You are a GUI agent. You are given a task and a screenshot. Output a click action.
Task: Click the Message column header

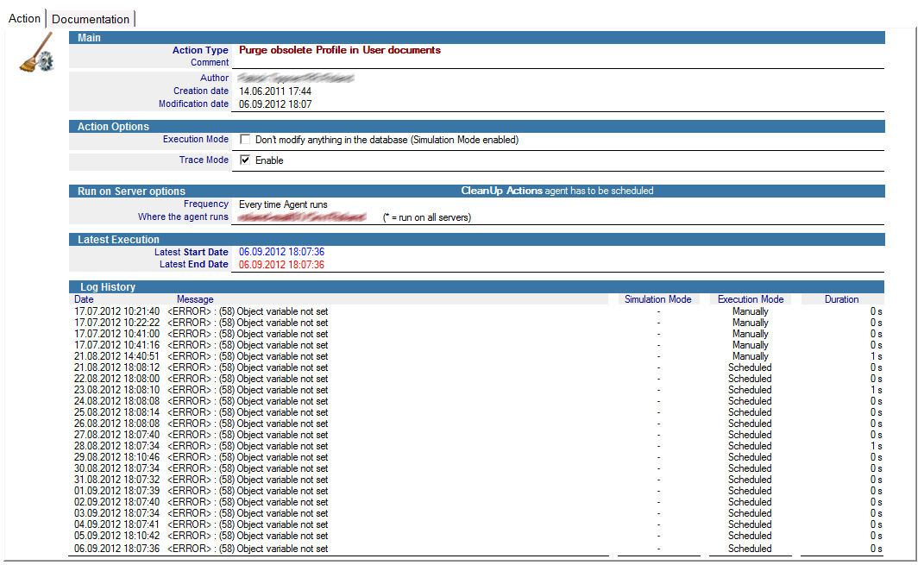195,299
